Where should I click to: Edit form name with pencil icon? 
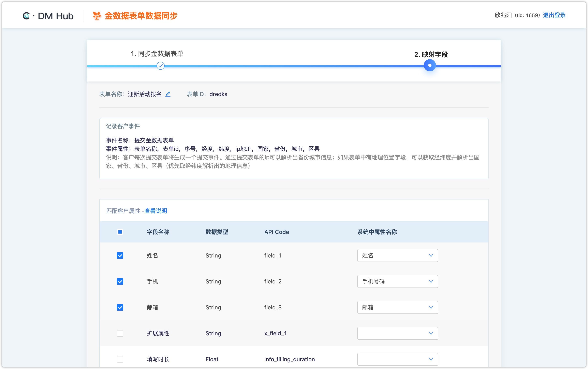click(168, 94)
